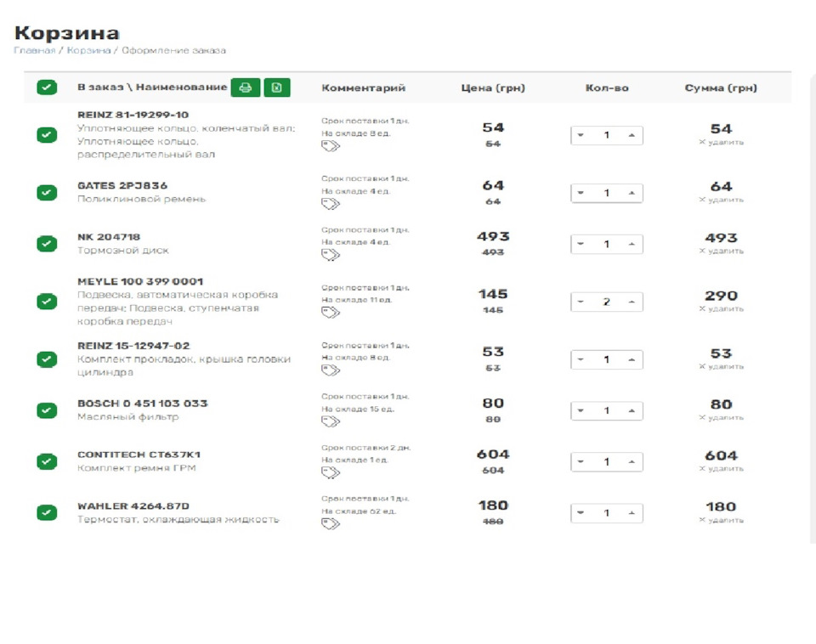Click the product name CONTITECH CT637K1
Screen dimensions: 816x644
click(x=139, y=455)
